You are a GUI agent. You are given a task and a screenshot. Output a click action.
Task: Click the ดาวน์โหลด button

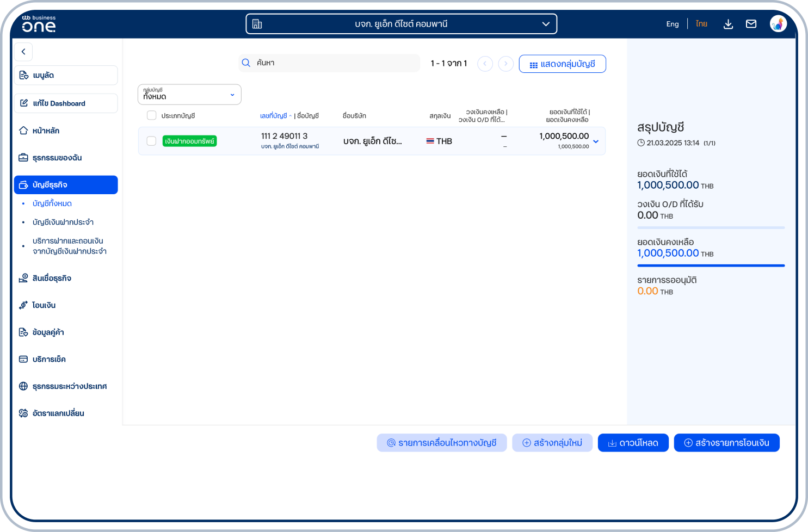click(x=633, y=443)
